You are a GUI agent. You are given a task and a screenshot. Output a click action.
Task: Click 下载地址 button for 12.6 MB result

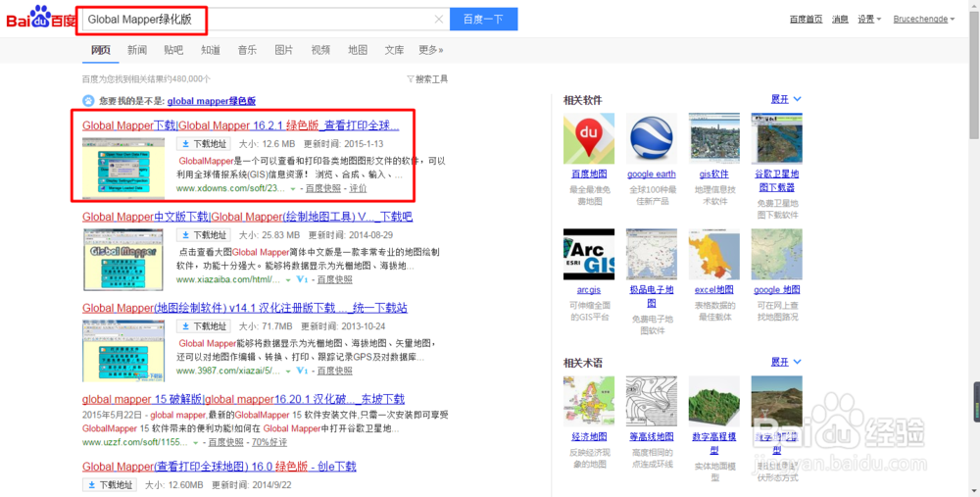pos(204,144)
